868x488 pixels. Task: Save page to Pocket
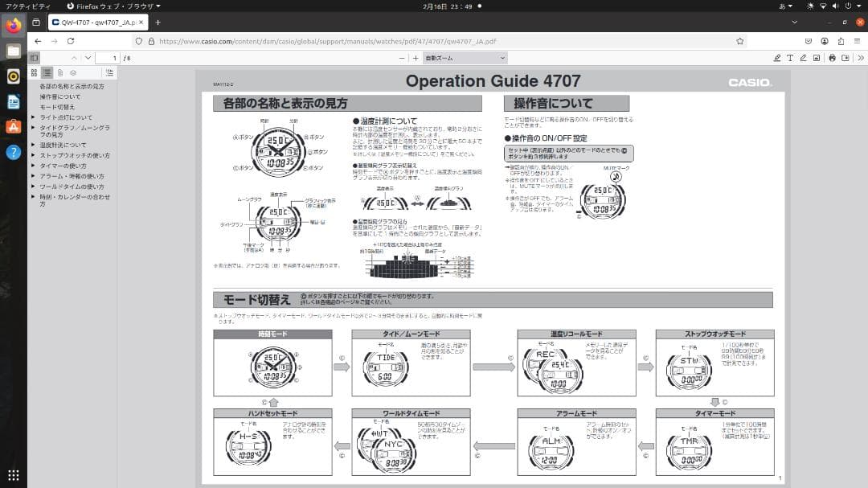coord(809,41)
